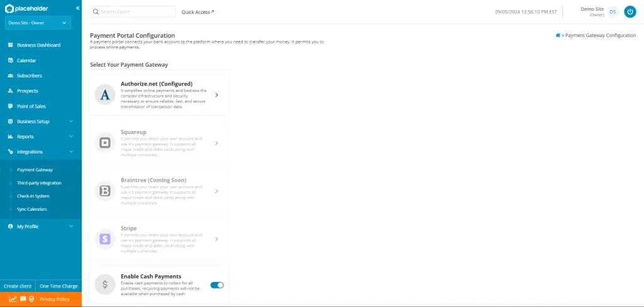The width and height of the screenshot is (644, 307).
Task: Expand the My Profile menu
Action: (41, 226)
